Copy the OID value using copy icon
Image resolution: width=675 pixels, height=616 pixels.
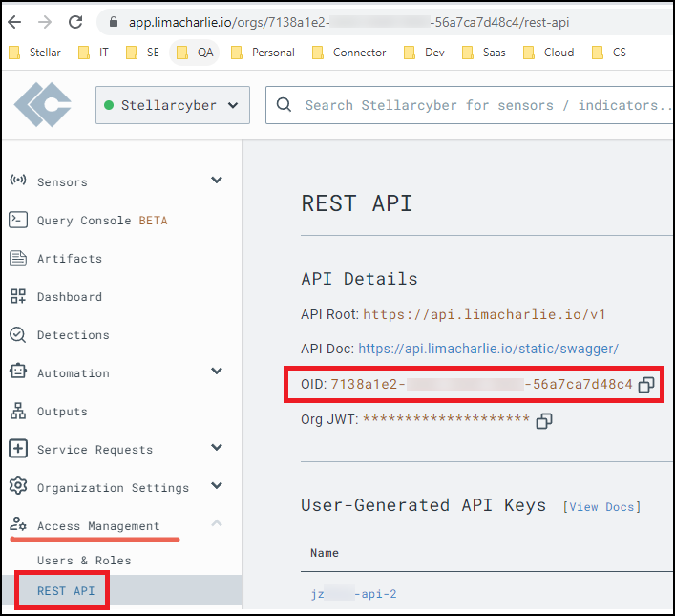point(646,385)
